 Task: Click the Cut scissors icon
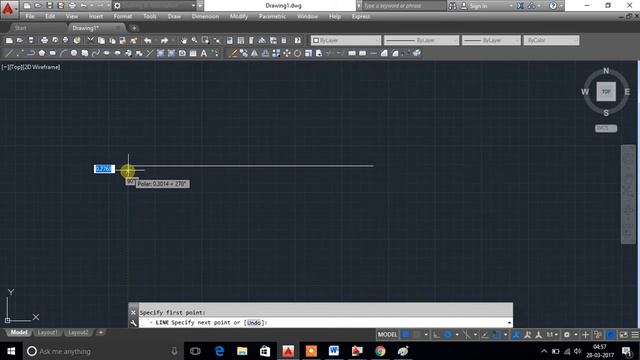tap(91, 40)
